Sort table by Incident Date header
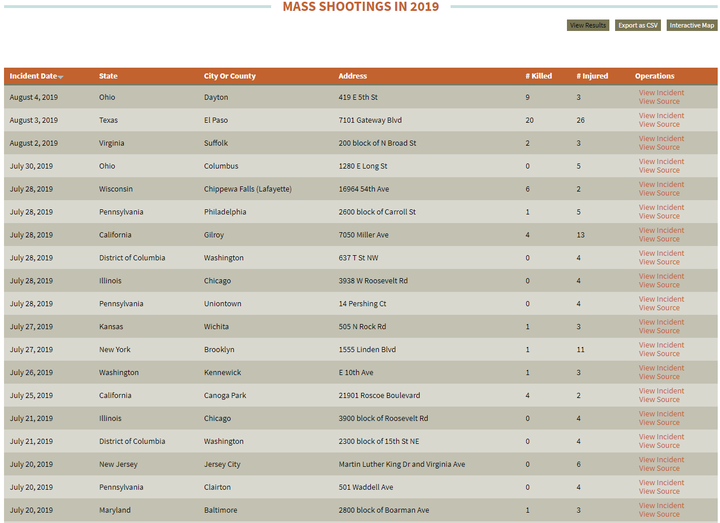720x523 pixels. pos(33,76)
